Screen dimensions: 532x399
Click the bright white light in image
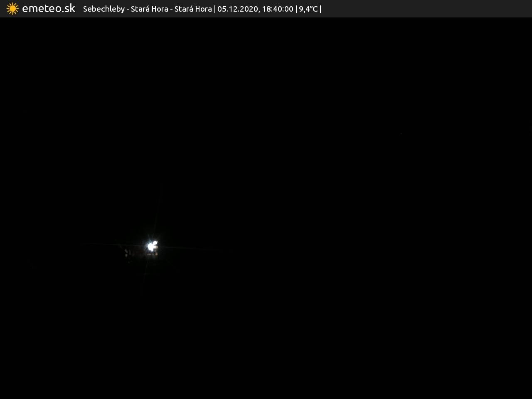tap(153, 246)
